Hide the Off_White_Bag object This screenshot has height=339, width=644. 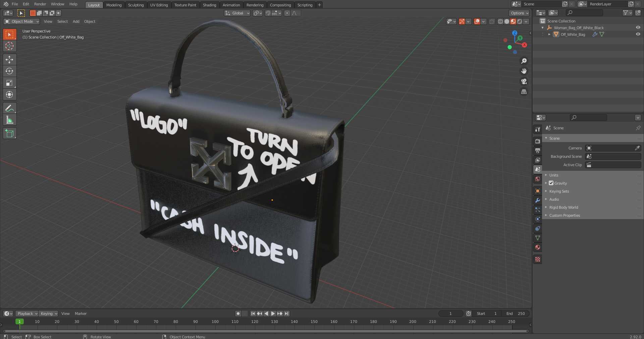click(x=638, y=34)
